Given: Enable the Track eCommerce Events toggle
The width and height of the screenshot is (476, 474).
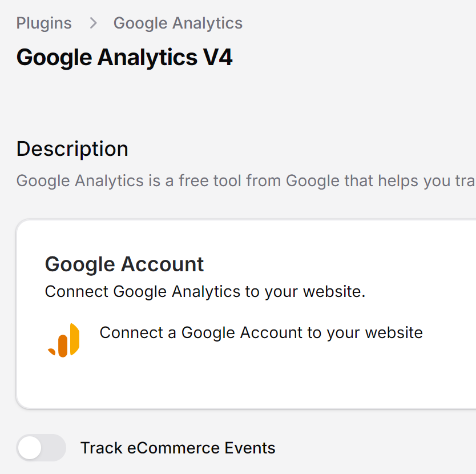Looking at the screenshot, I should tap(41, 448).
